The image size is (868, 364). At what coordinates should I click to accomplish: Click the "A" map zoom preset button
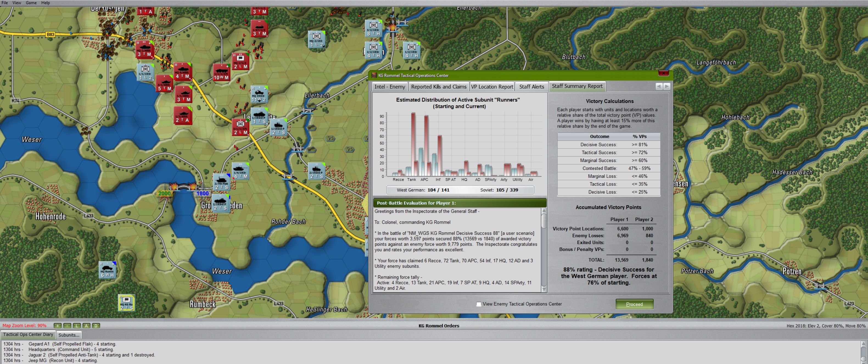click(86, 326)
